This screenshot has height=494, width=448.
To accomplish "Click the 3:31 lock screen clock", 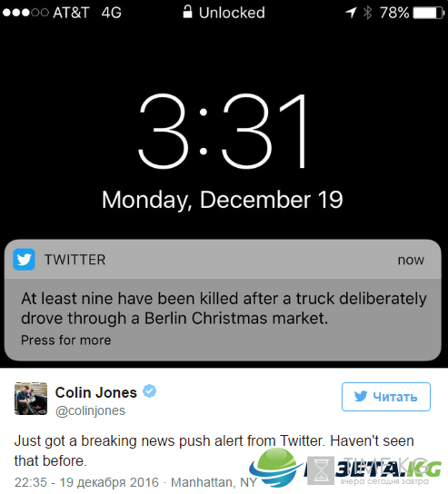I will pos(223,132).
